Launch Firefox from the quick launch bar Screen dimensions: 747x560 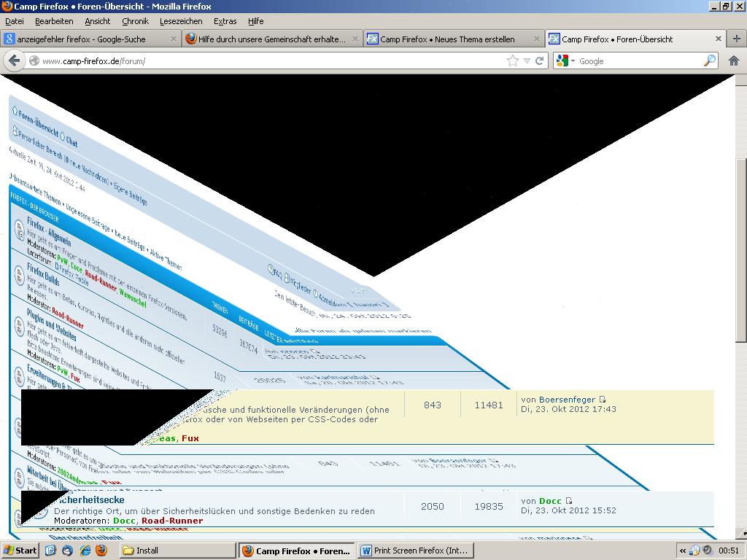[101, 551]
